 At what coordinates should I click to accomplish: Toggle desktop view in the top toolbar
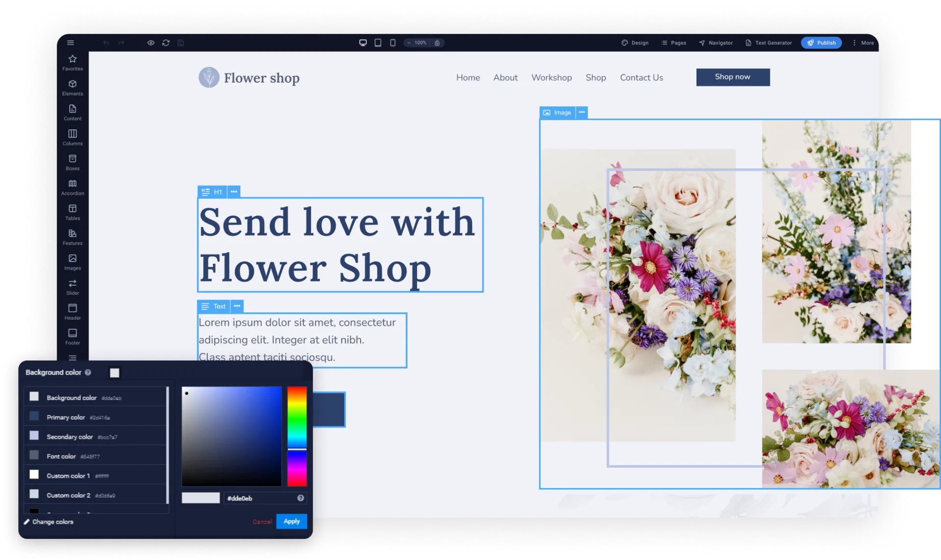click(363, 43)
